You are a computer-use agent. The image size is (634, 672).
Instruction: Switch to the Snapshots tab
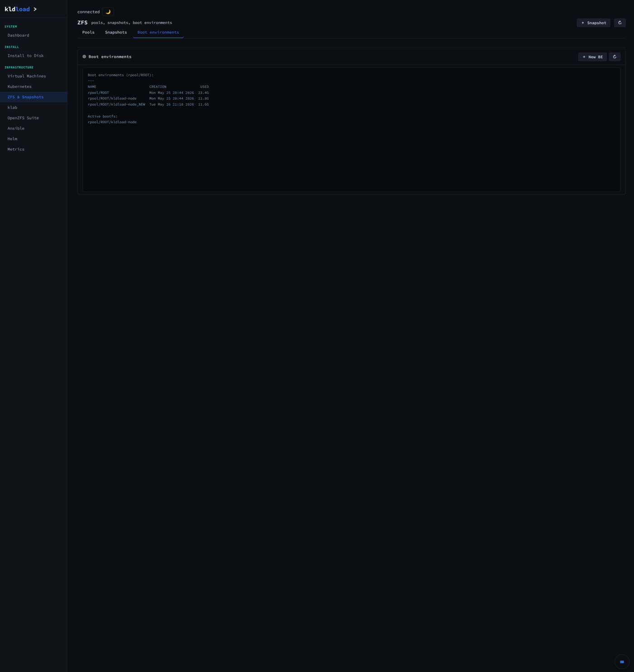[116, 32]
